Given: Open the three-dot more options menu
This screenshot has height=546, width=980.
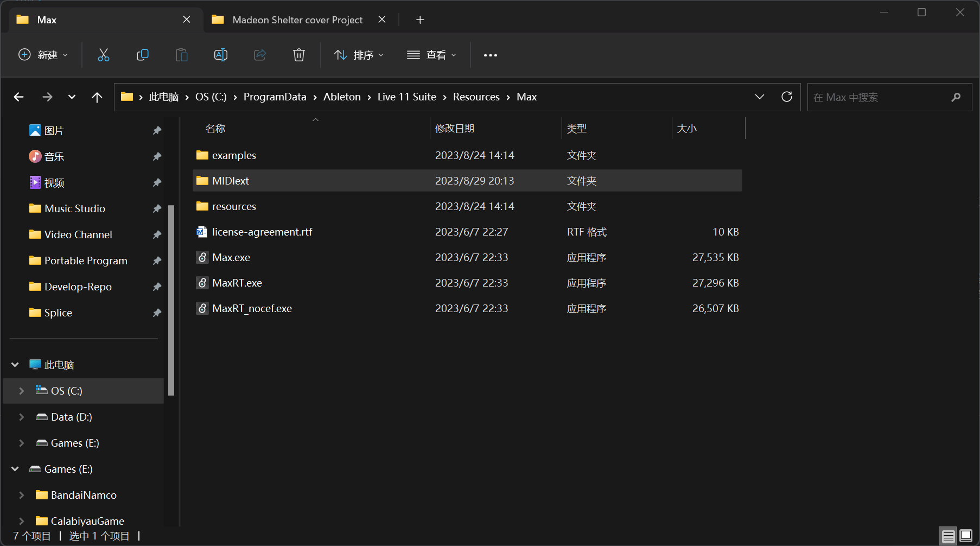Looking at the screenshot, I should 490,55.
